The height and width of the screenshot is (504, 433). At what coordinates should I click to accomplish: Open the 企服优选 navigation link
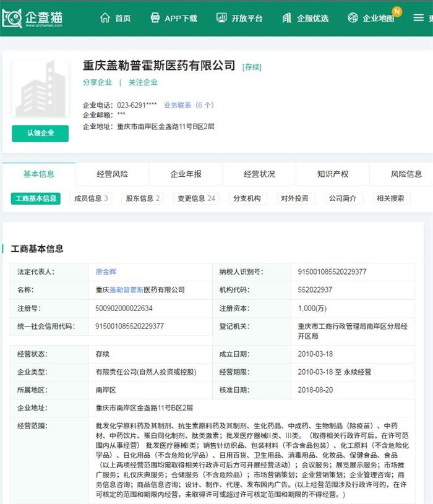[x=312, y=19]
